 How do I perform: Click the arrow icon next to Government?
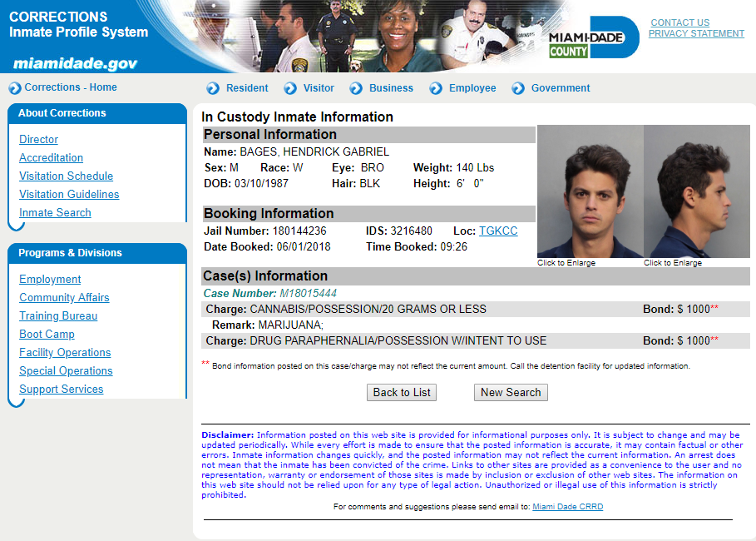tap(518, 88)
